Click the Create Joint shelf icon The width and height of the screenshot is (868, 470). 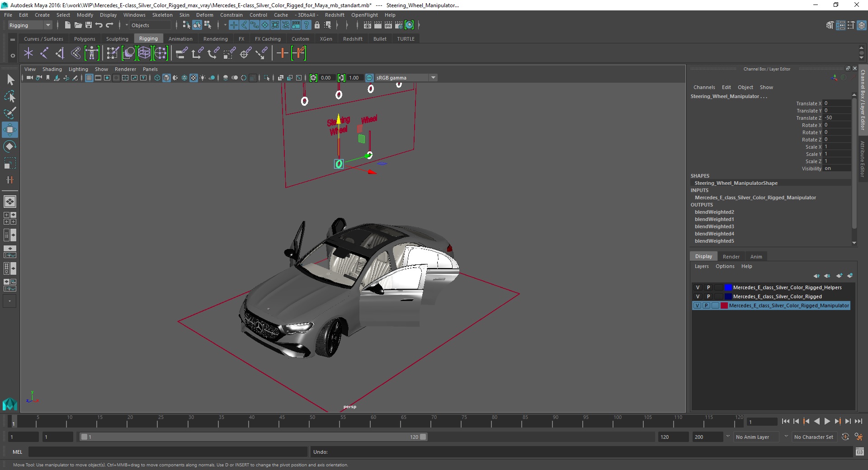44,53
